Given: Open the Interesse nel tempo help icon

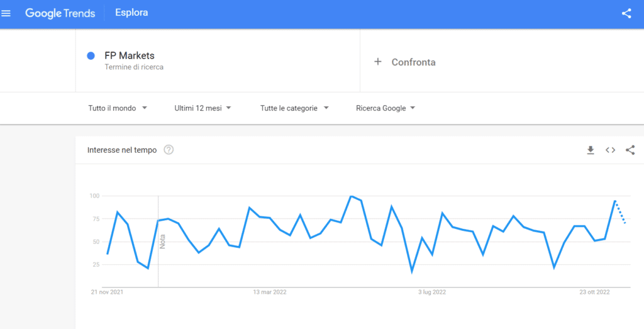Looking at the screenshot, I should (x=169, y=150).
